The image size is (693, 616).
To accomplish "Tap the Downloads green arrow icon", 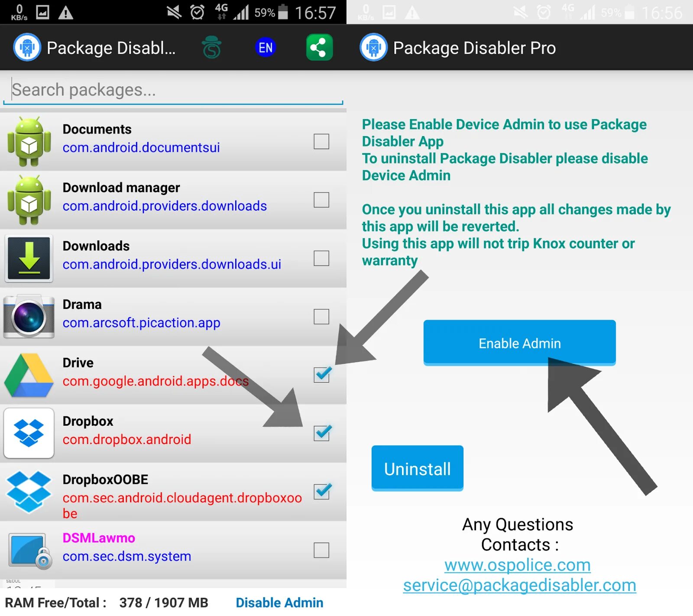I will [x=29, y=258].
